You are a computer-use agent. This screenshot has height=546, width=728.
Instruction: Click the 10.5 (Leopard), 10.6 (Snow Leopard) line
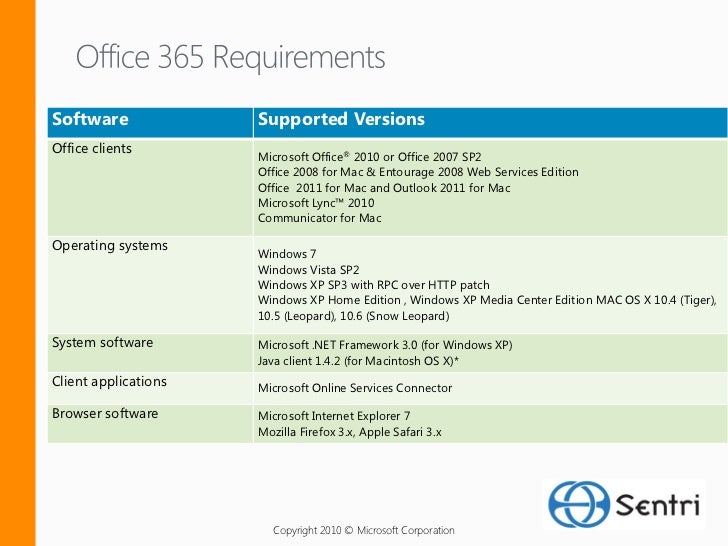click(354, 316)
